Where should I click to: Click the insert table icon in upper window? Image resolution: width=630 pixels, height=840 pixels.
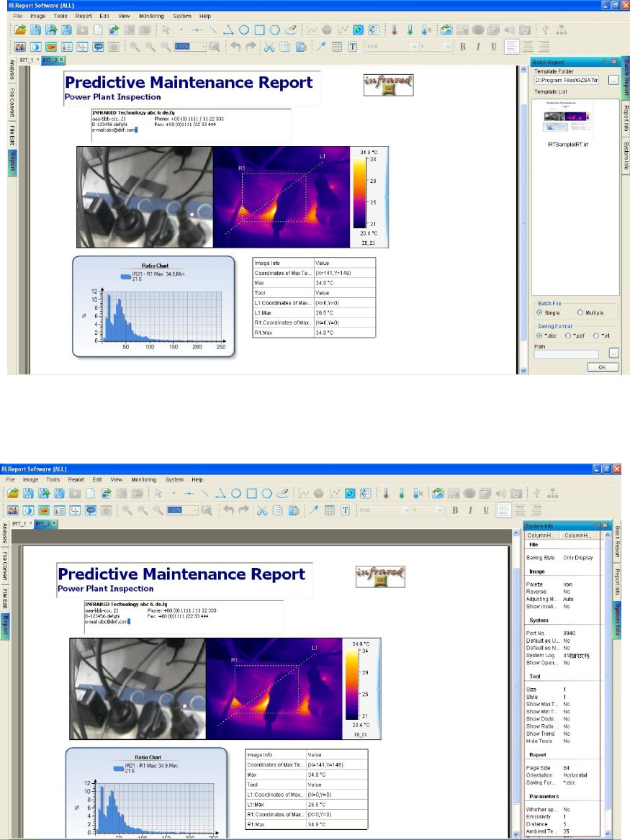click(x=337, y=47)
